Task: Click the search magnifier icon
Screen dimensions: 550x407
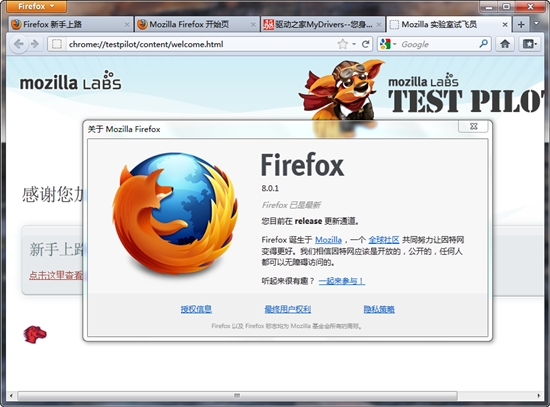Action: (x=483, y=44)
